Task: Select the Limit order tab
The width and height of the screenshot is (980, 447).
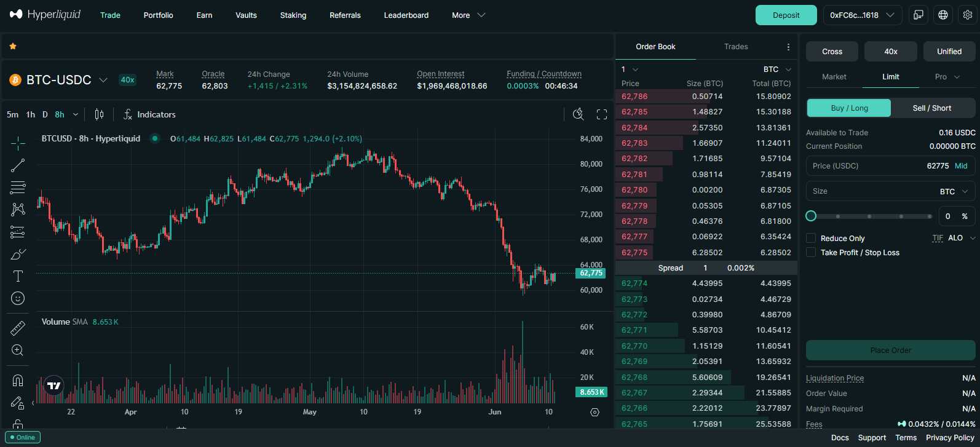Action: click(891, 77)
